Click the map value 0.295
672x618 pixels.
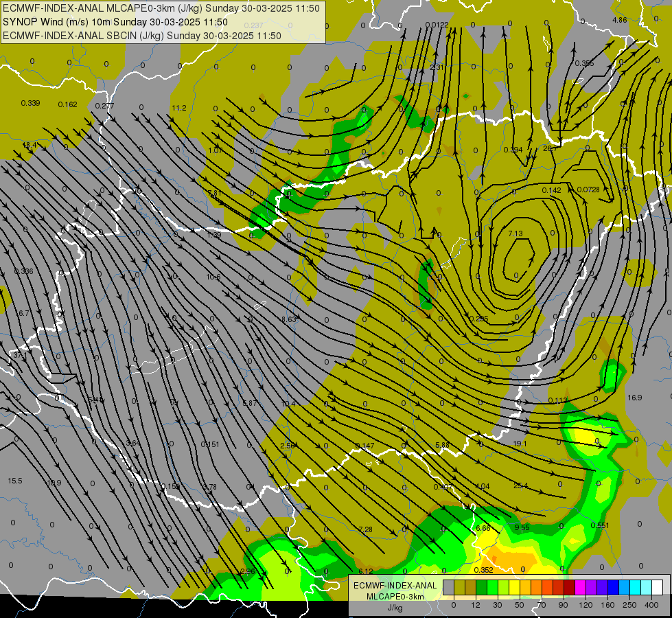[478, 319]
